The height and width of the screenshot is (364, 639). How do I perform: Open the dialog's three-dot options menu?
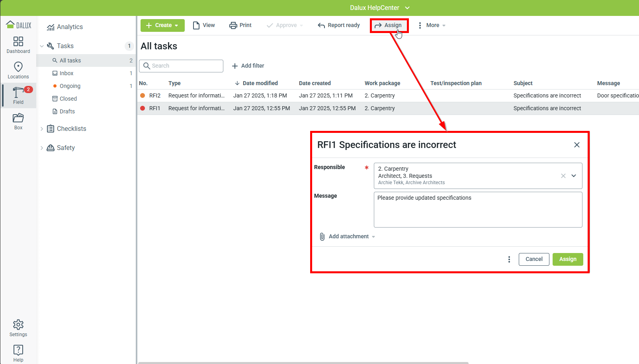tap(509, 259)
